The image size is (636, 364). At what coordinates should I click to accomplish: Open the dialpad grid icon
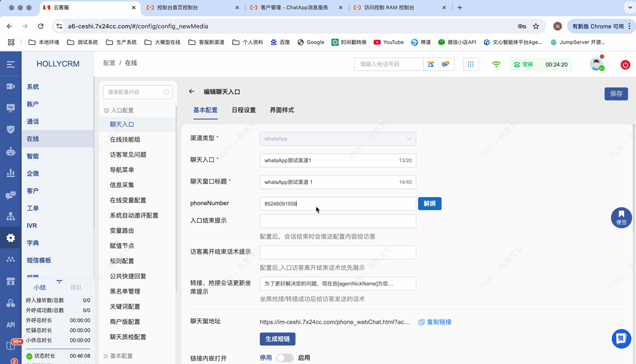pyautogui.click(x=471, y=64)
